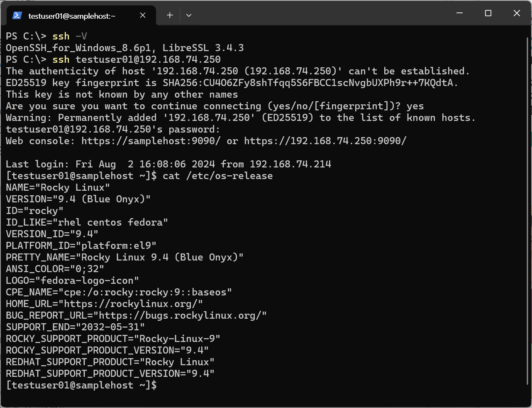Click the PowerShell icon in the tab
Screen dimensions: 532x408
pyautogui.click(x=17, y=15)
